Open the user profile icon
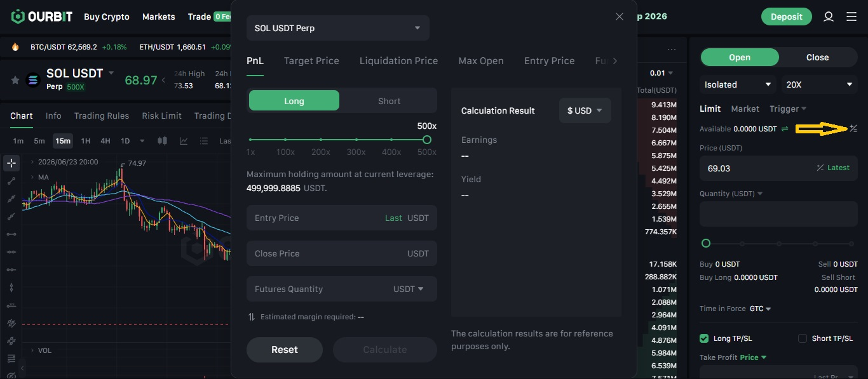Screen dimensions: 868x379 828,17
